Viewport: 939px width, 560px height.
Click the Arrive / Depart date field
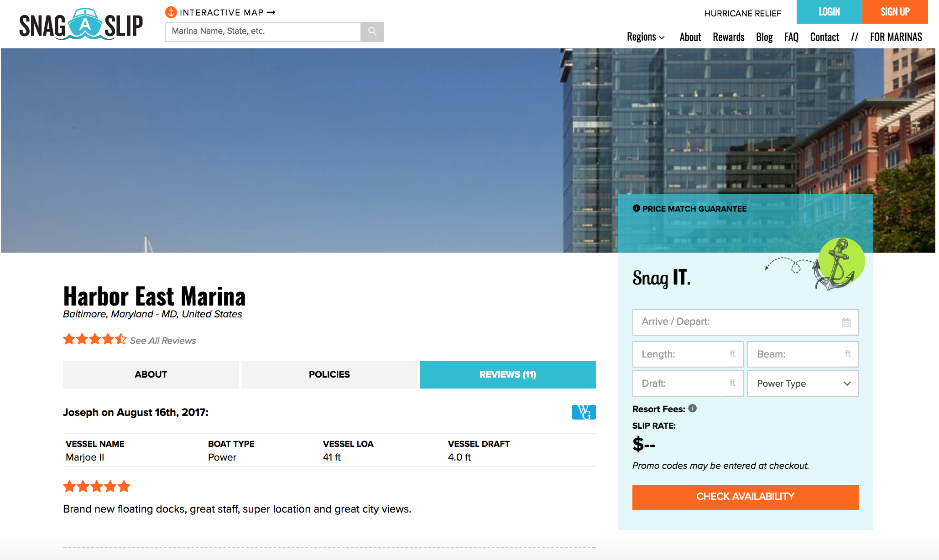click(746, 322)
